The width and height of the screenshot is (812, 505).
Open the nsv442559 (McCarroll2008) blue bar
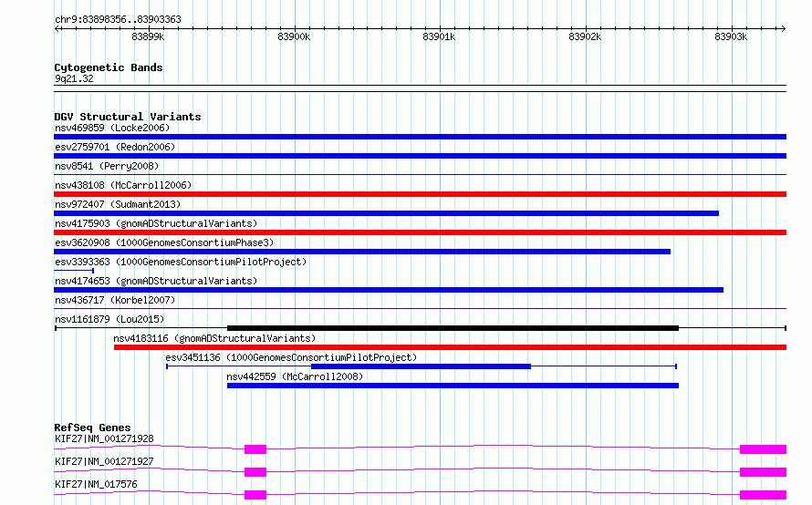click(453, 386)
